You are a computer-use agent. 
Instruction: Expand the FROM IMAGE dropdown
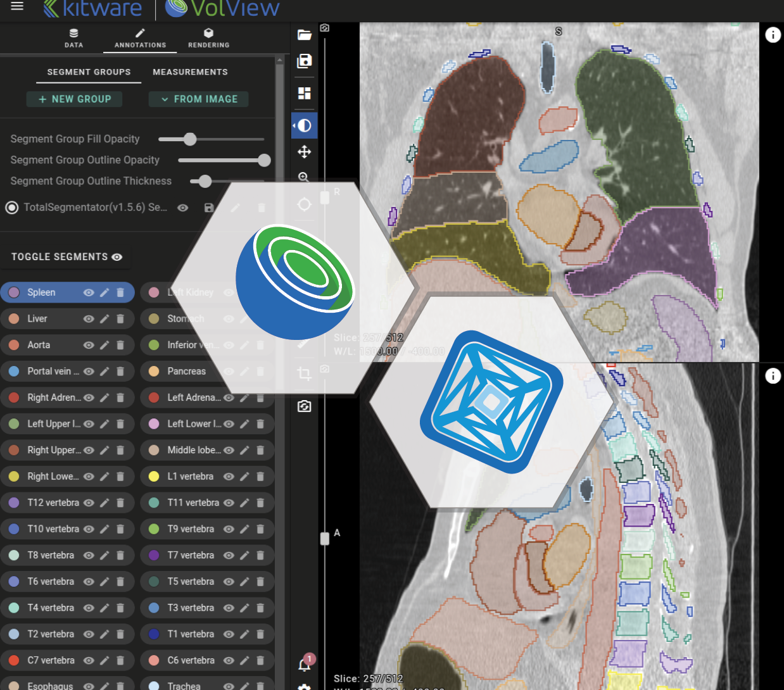click(198, 99)
